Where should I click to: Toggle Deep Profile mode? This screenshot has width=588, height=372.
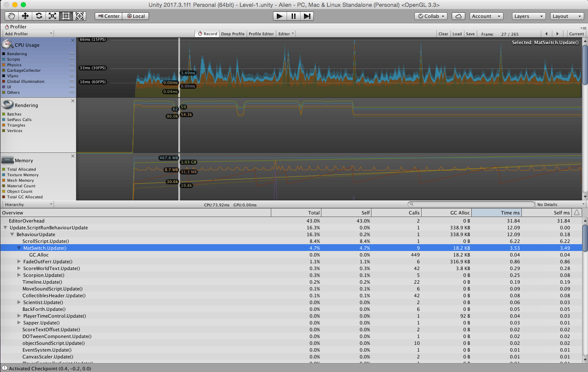233,34
